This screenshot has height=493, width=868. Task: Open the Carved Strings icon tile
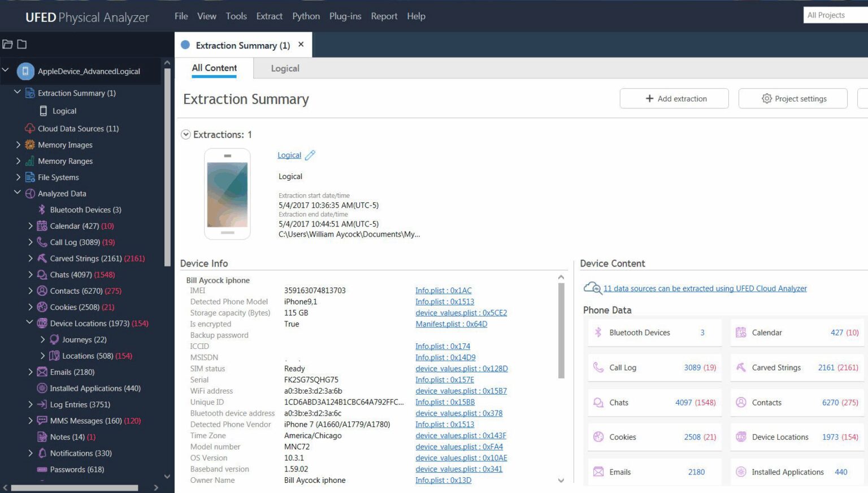[741, 368]
